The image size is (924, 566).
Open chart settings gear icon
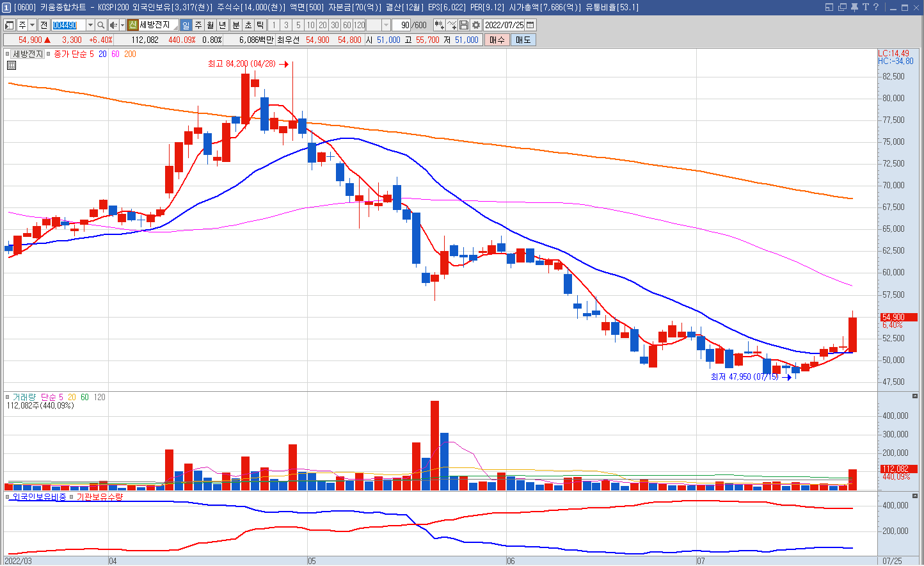tap(476, 25)
